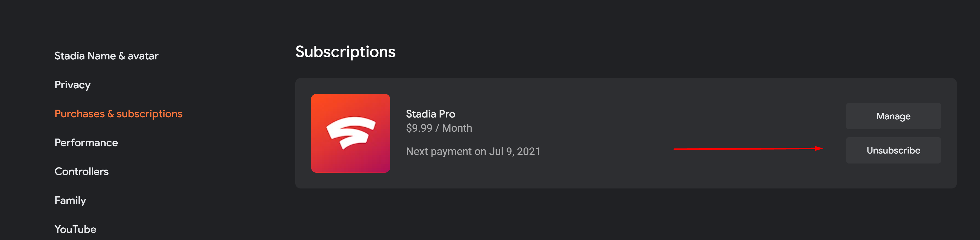
Task: Open the YouTube settings section
Action: tap(75, 229)
